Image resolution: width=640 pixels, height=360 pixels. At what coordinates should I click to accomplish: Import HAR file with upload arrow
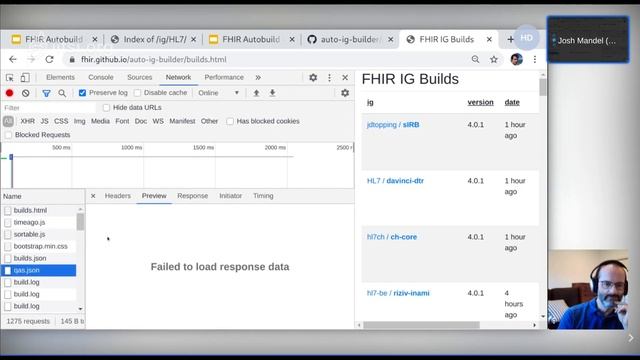[x=256, y=93]
